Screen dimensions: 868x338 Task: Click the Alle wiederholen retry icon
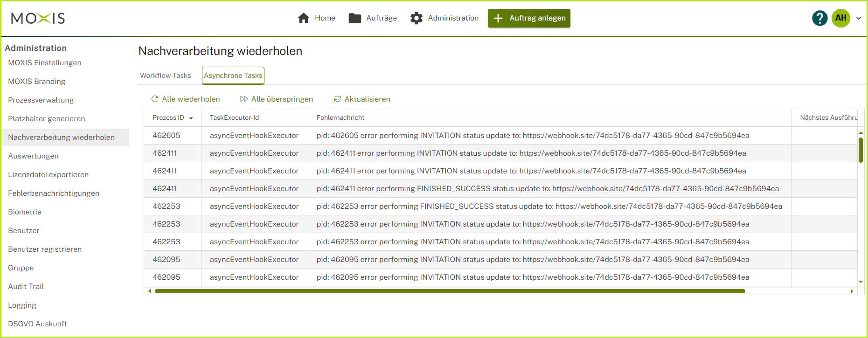(155, 99)
